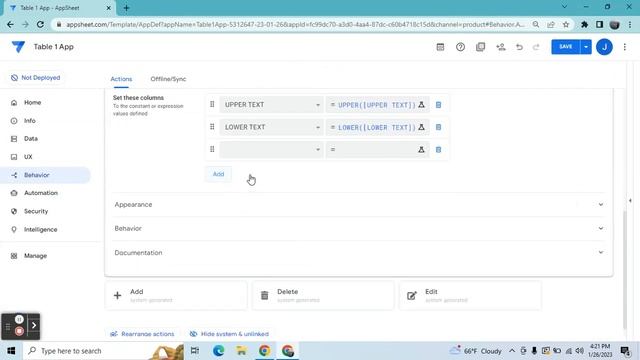The height and width of the screenshot is (360, 640).
Task: Click the plus icon on the Add action card
Action: click(118, 295)
